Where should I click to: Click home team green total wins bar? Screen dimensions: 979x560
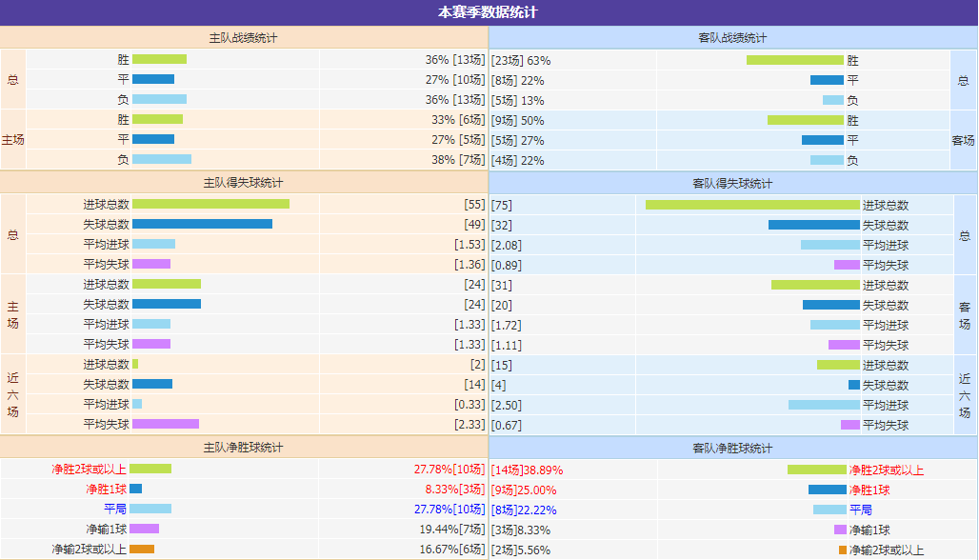159,59
